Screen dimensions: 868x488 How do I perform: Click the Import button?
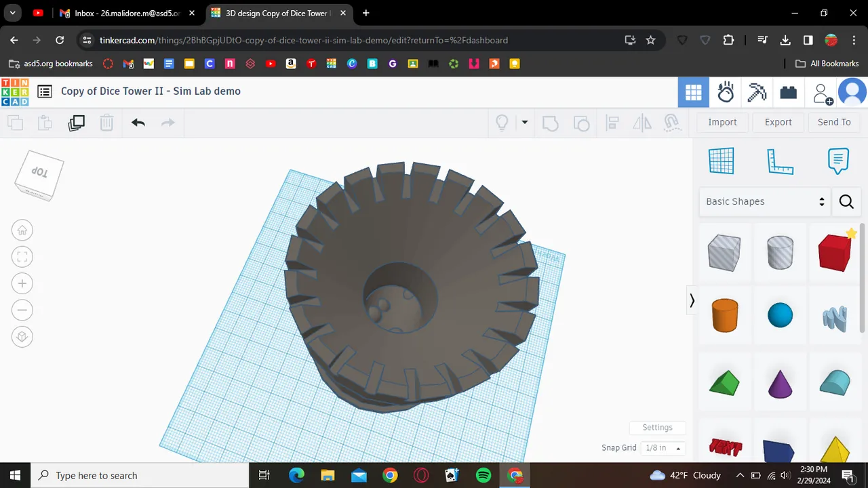pyautogui.click(x=722, y=122)
